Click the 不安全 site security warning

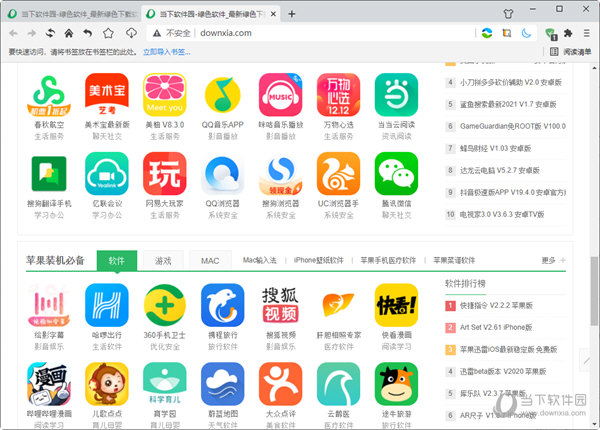click(172, 33)
